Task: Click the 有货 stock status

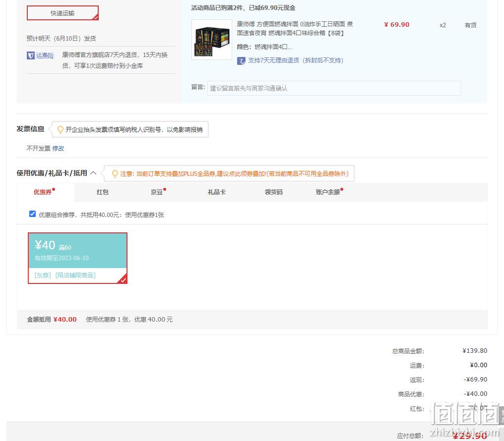Action: (x=471, y=25)
